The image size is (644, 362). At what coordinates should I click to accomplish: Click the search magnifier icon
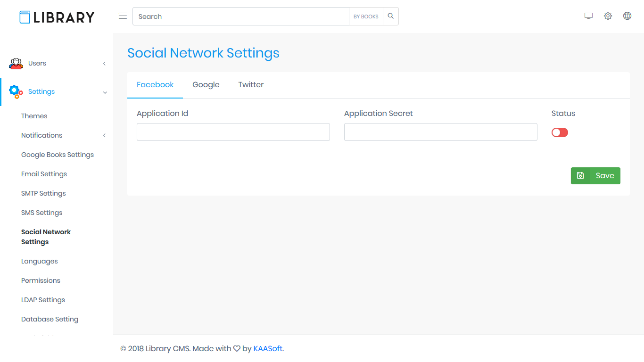pos(390,16)
